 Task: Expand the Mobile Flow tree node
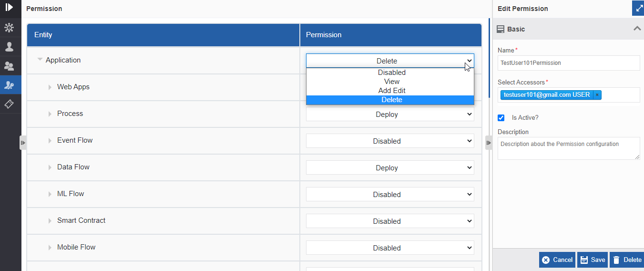click(x=50, y=248)
